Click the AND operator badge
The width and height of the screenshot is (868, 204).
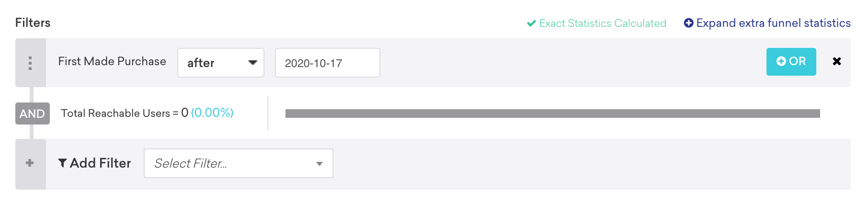(x=32, y=113)
